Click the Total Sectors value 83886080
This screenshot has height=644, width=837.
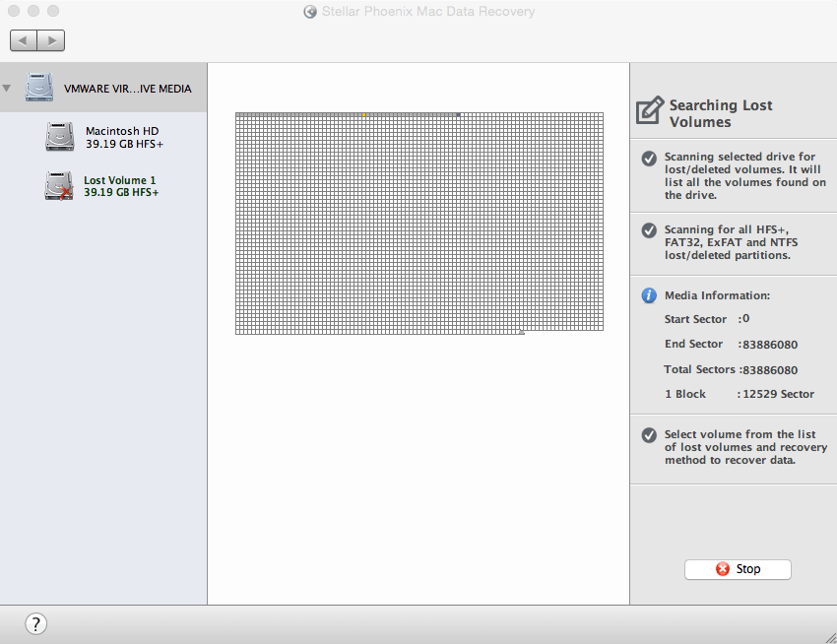[x=770, y=370]
